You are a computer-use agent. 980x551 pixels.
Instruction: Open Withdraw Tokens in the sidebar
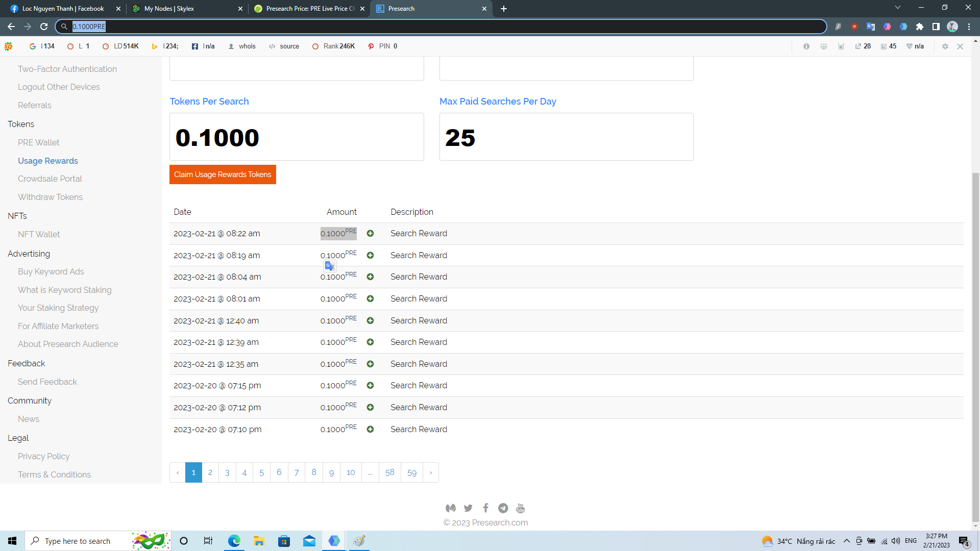pyautogui.click(x=50, y=197)
